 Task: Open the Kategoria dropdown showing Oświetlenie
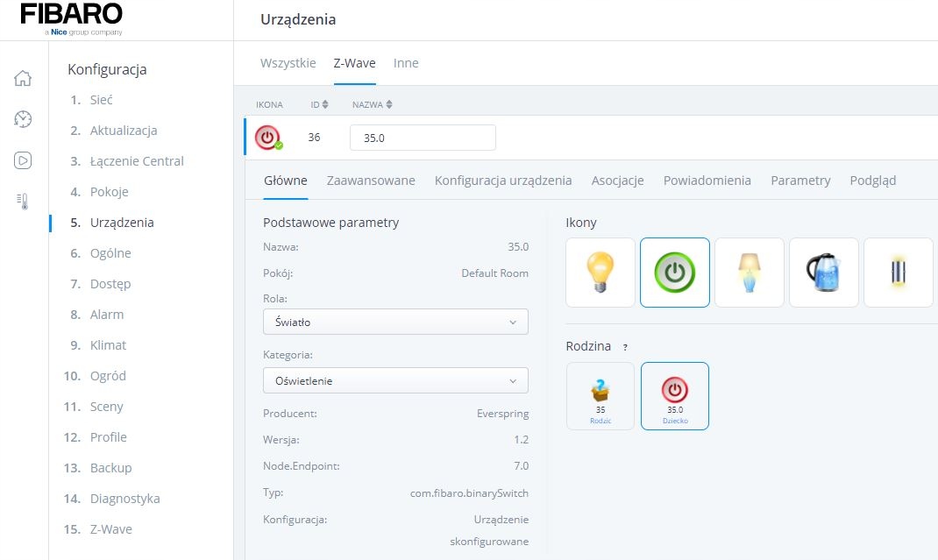tap(395, 380)
